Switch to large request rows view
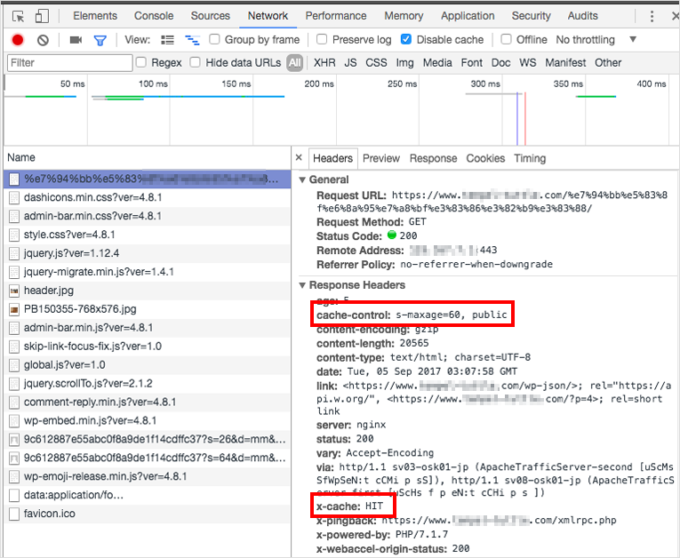The width and height of the screenshot is (680, 558). tap(167, 40)
